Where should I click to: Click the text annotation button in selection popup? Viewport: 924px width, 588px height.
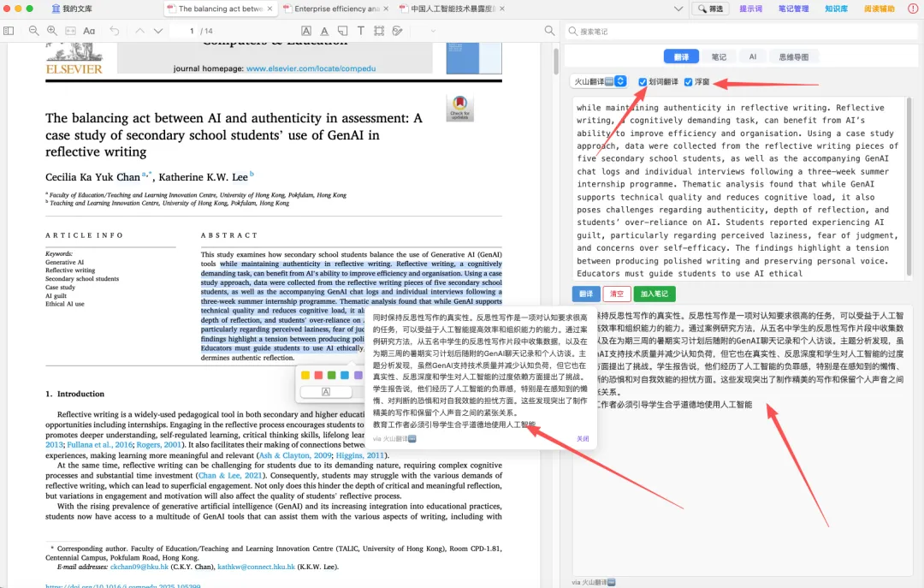coord(326,392)
